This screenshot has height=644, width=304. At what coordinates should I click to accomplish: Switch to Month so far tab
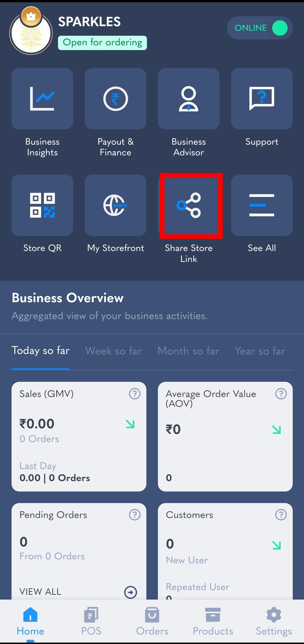click(188, 351)
